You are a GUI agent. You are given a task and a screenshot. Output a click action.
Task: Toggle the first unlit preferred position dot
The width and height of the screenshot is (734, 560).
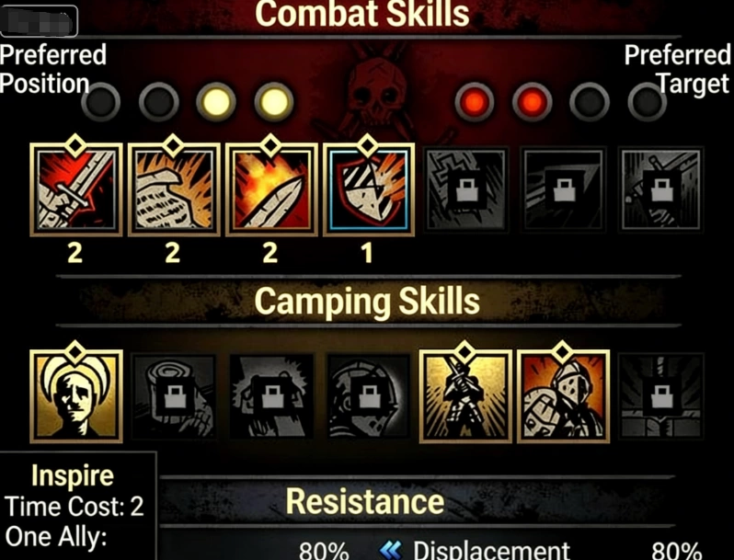100,101
